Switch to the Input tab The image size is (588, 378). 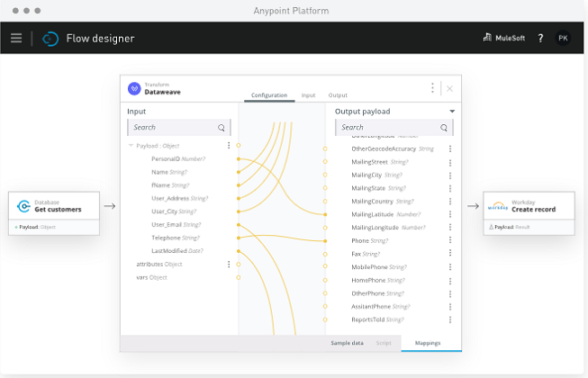pos(308,95)
